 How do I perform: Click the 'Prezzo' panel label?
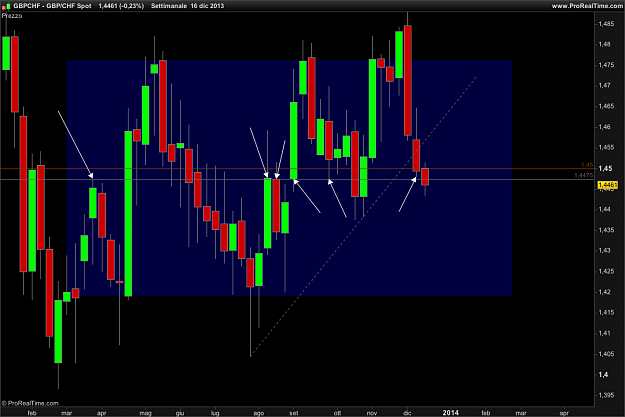click(12, 16)
